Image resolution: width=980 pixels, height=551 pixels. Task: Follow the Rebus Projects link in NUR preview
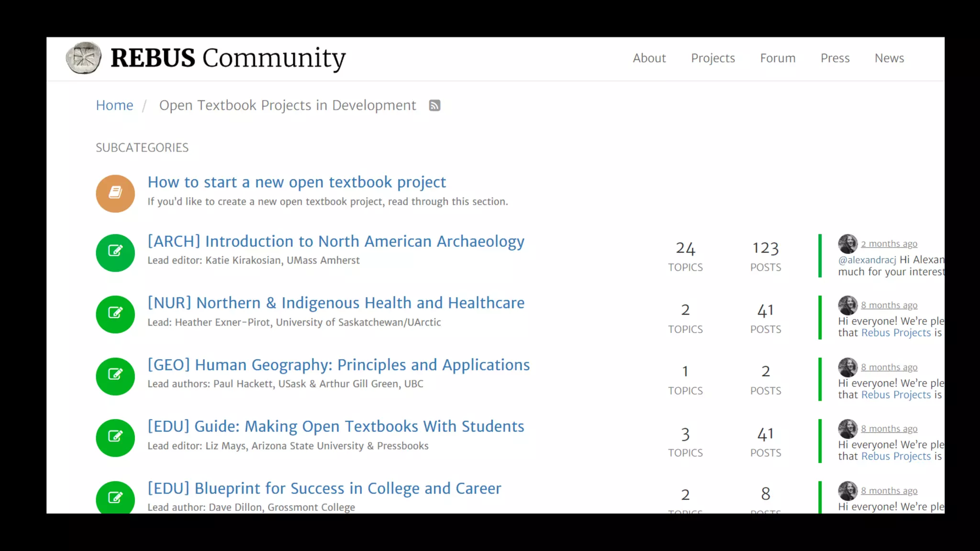pos(896,333)
